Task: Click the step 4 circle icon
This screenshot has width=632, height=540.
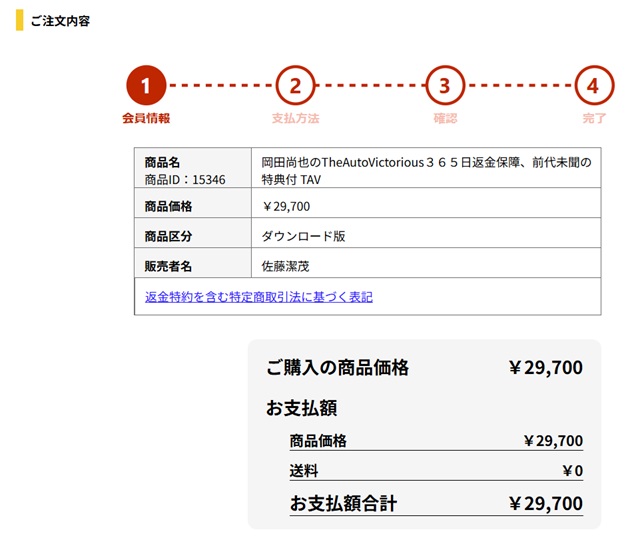Action: coord(594,86)
